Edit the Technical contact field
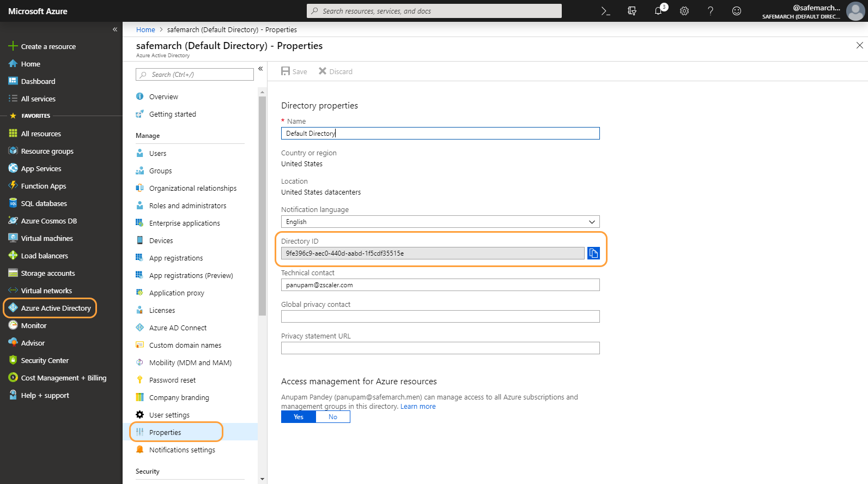 pyautogui.click(x=440, y=285)
